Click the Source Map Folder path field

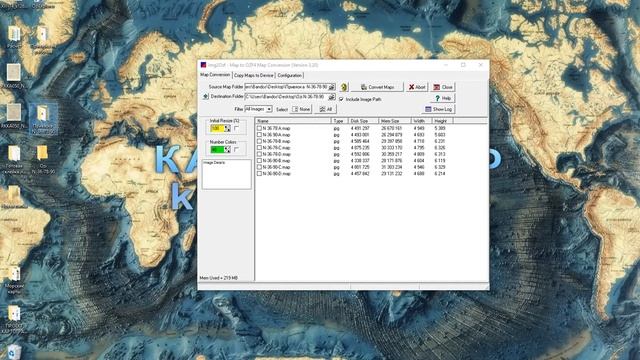[287, 87]
